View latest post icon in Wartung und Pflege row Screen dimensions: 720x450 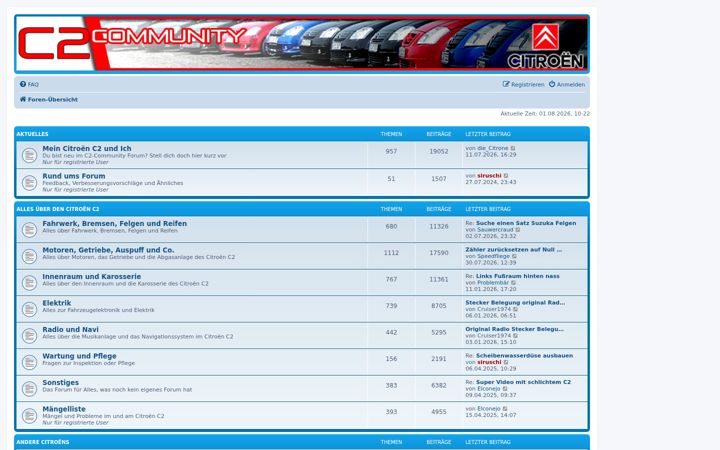coord(506,362)
